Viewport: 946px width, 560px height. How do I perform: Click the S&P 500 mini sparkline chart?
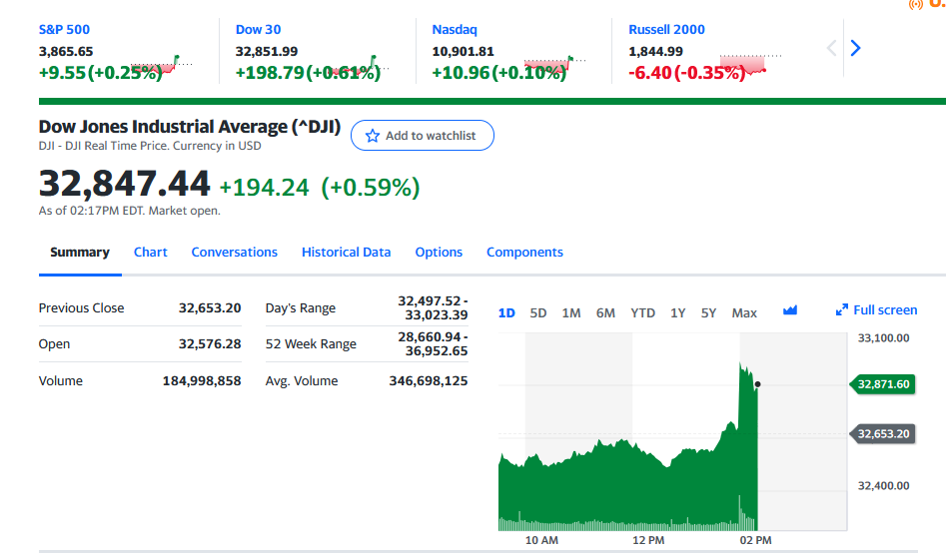[161, 65]
